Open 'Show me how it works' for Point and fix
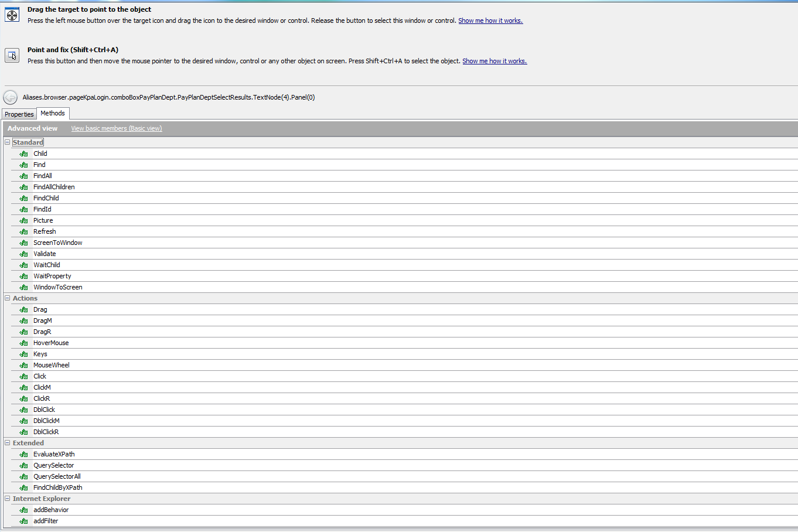The image size is (798, 532). (494, 61)
